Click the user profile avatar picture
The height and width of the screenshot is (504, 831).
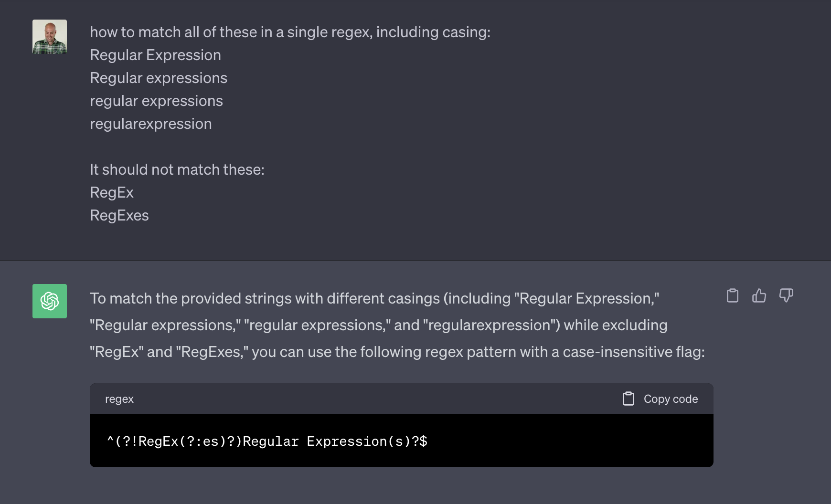49,36
